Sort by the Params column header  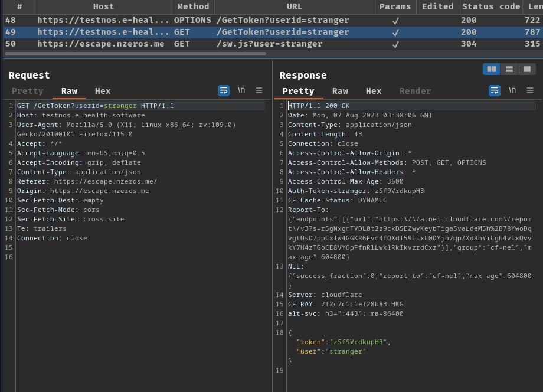(x=395, y=6)
